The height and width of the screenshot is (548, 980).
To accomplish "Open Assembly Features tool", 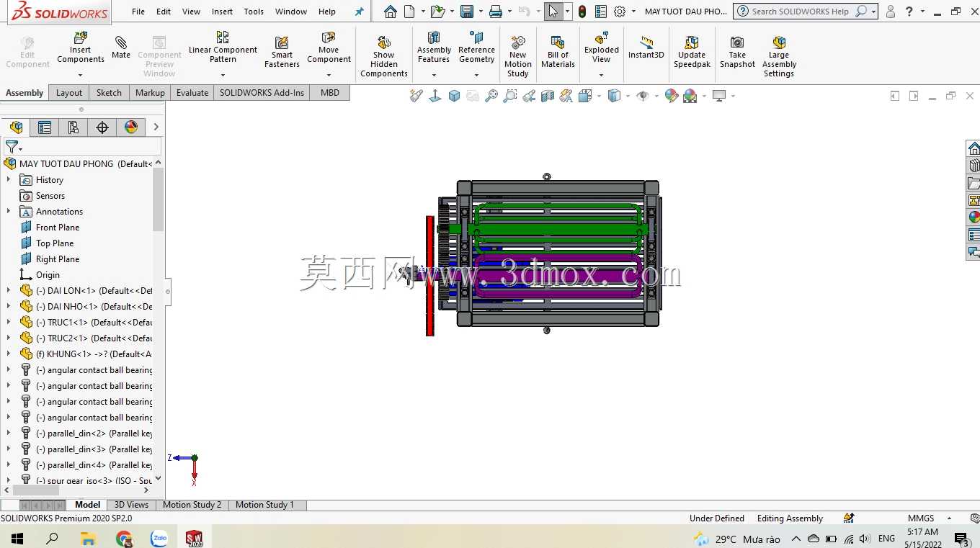I will (434, 47).
